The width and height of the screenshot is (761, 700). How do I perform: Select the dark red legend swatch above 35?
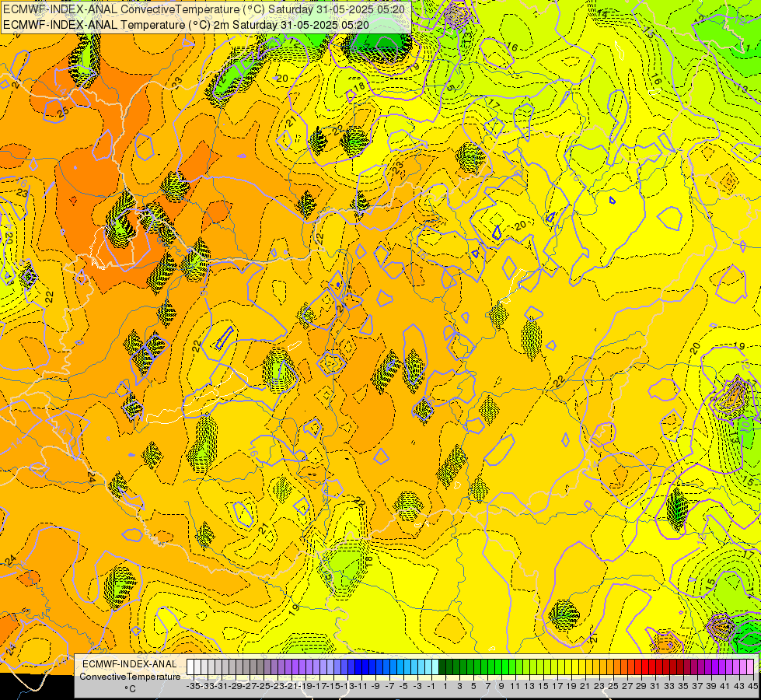pos(680,667)
